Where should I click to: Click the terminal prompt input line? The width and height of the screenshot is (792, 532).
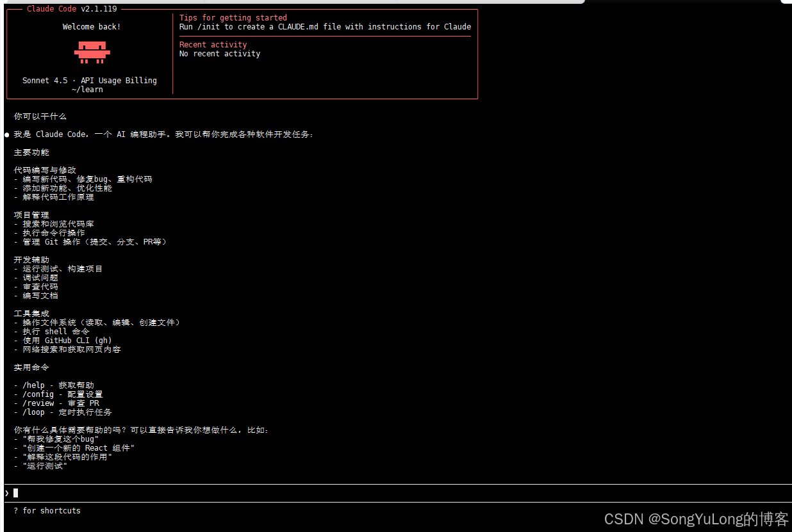(397, 493)
